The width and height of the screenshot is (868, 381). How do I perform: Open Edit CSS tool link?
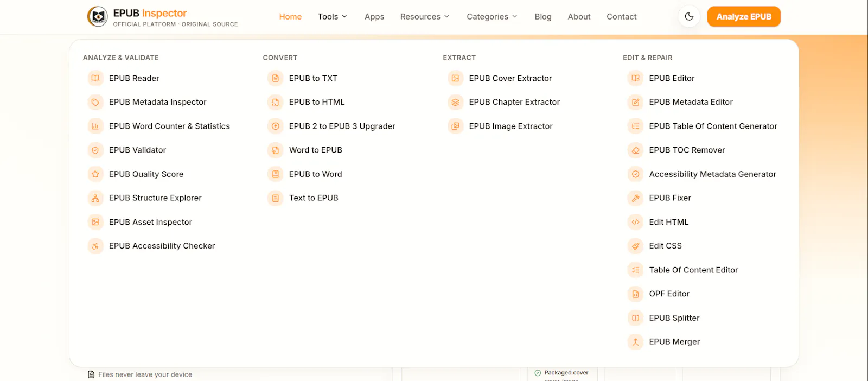tap(666, 246)
